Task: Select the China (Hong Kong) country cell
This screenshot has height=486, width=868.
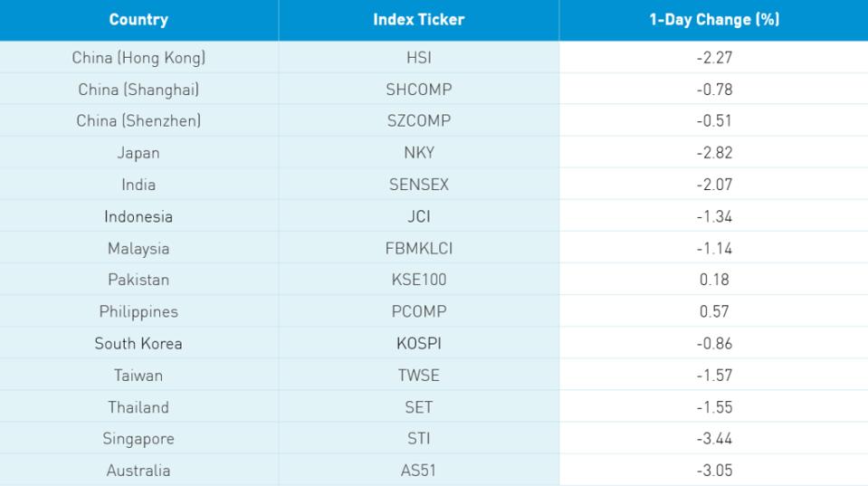Action: coord(138,58)
